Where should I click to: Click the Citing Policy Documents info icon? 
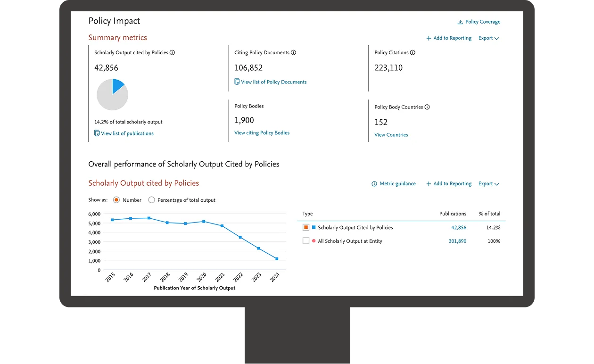pos(294,52)
